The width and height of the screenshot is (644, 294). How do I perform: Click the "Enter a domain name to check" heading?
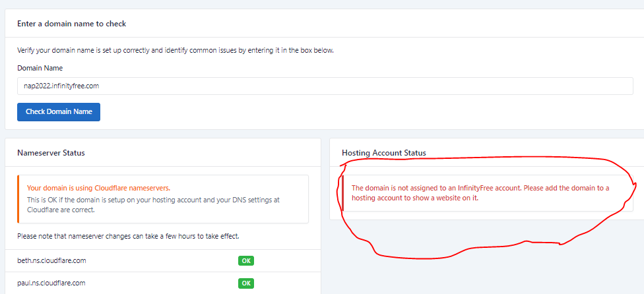coord(71,24)
